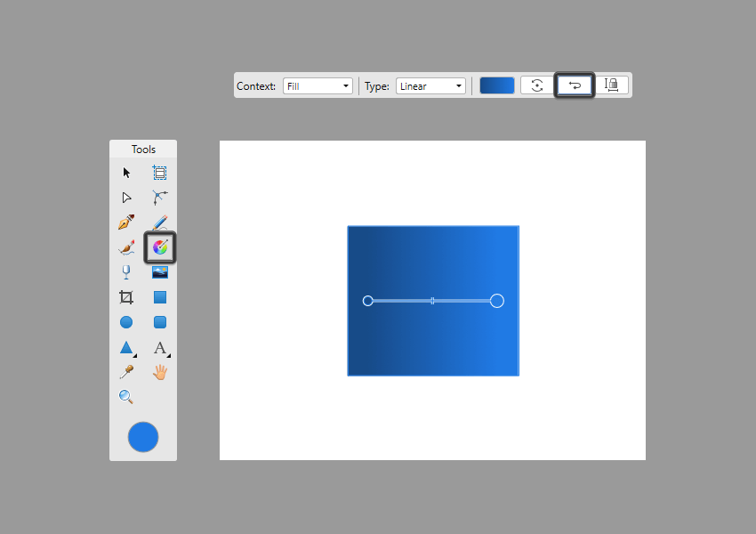Open the Type dropdown set to Linear
This screenshot has height=534, width=756.
click(x=430, y=85)
